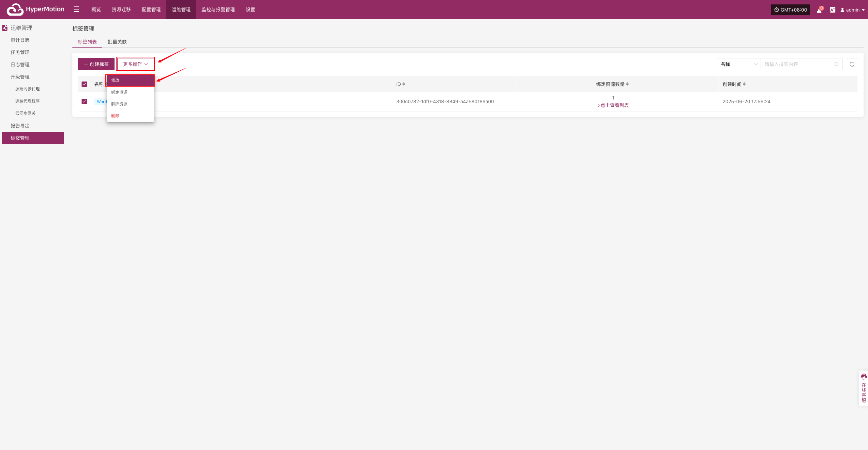Select 删除 from the dropdown menu
This screenshot has width=868, height=450.
(x=131, y=116)
